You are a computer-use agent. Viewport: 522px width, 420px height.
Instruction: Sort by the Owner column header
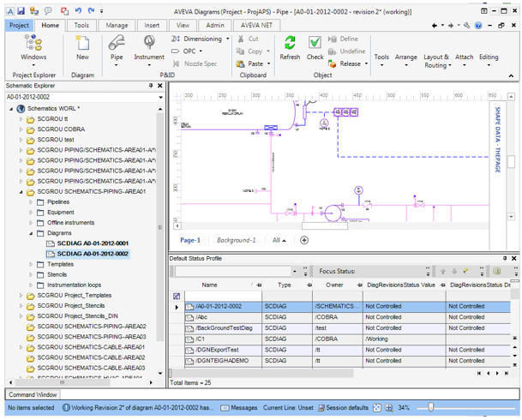334,285
